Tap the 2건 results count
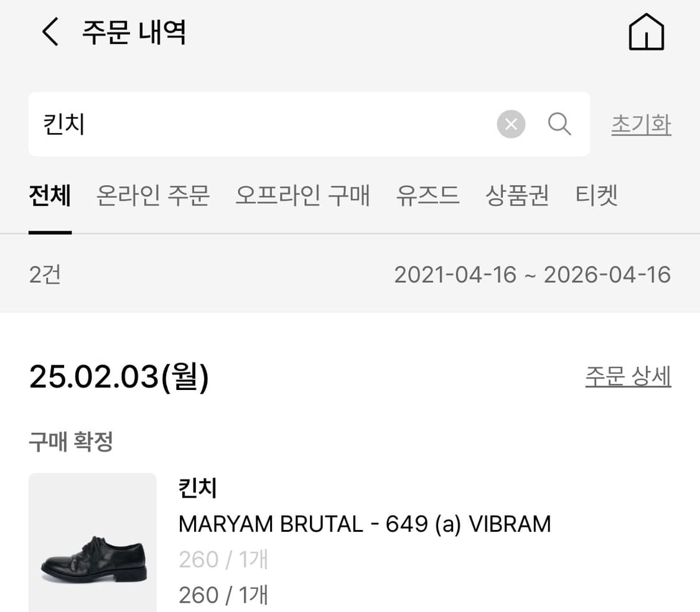 (x=44, y=274)
